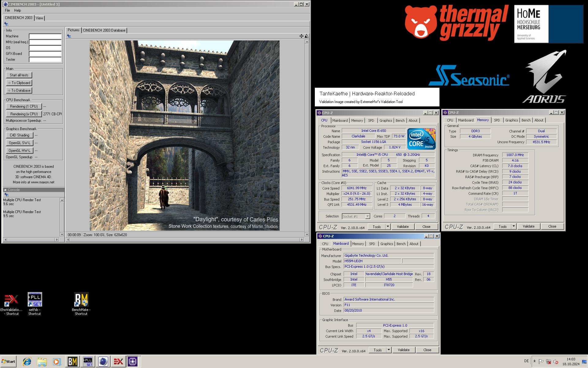This screenshot has height=368, width=588.
Task: Open About tab in CPU-Z Memory window
Action: point(539,120)
